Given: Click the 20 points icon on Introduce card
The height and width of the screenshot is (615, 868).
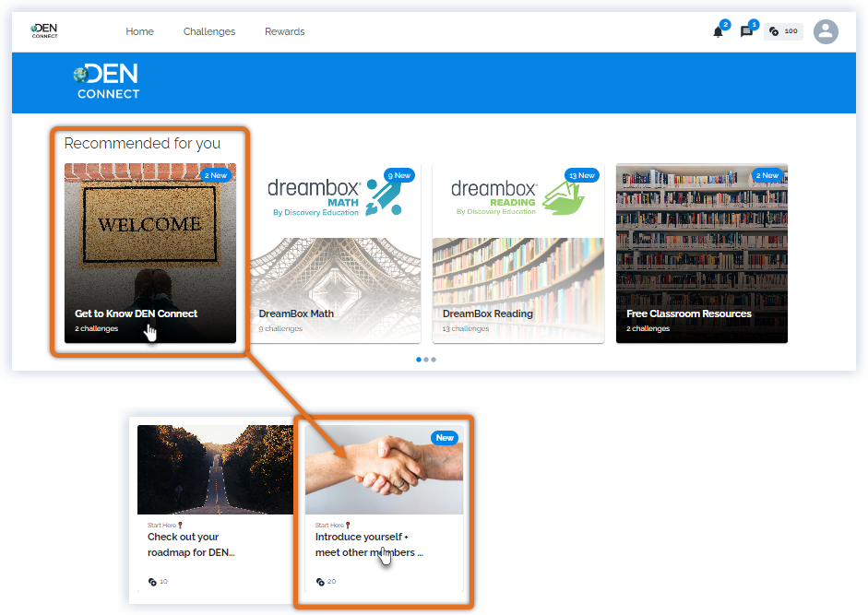Looking at the screenshot, I should (x=320, y=582).
